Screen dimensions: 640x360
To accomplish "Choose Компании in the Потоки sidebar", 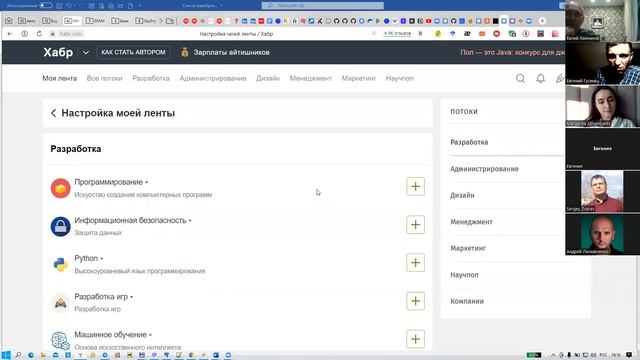I will click(x=467, y=301).
